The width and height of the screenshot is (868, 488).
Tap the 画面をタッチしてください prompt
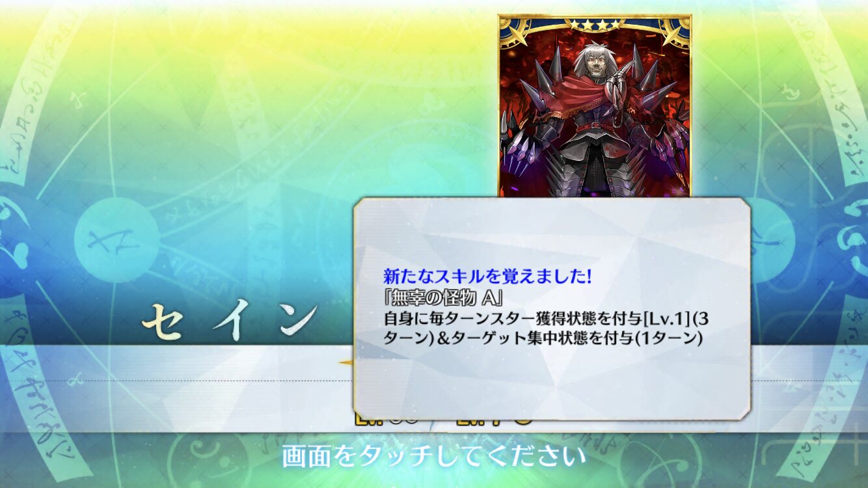(429, 456)
